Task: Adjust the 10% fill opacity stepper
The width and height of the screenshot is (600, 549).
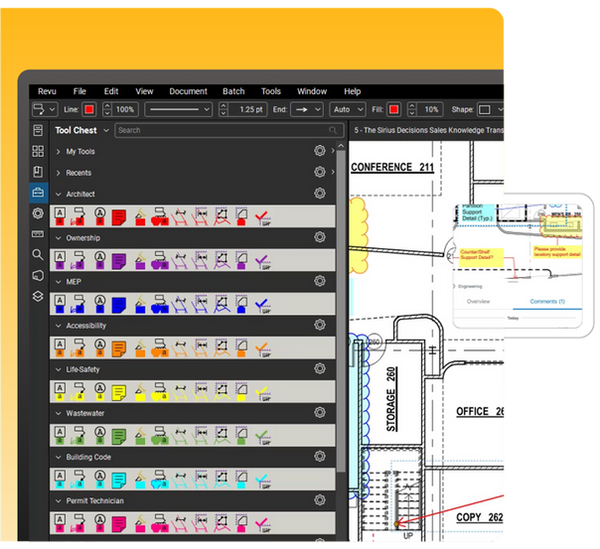Action: click(x=412, y=109)
